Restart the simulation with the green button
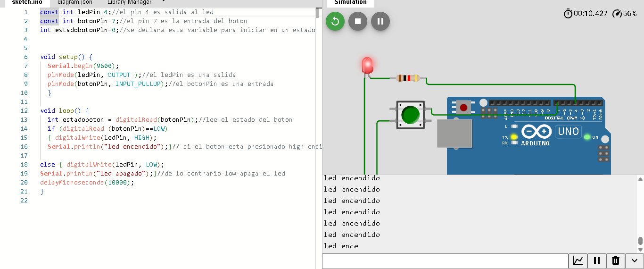Image resolution: width=644 pixels, height=269 pixels. [335, 21]
